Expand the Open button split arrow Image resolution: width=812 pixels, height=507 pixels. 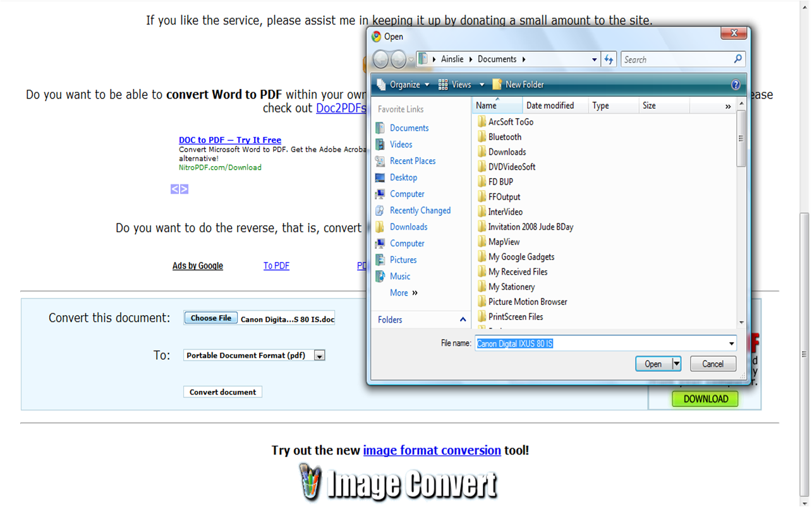(x=676, y=364)
